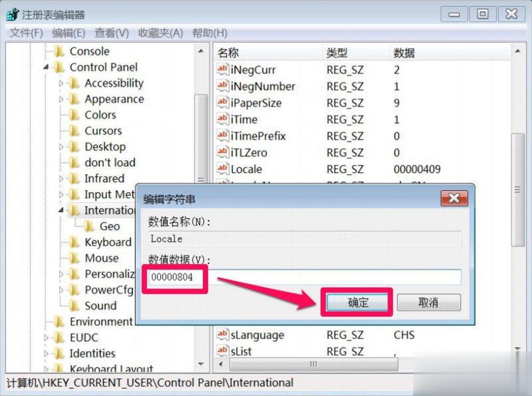532x396 pixels.
Task: Click the value list vertical scrollbar thumb
Action: [517, 190]
